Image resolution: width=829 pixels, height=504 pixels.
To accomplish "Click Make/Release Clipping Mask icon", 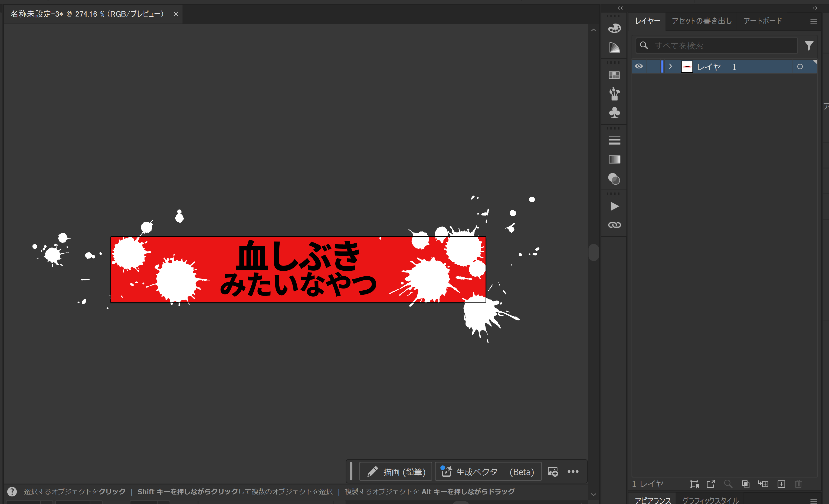I will point(746,484).
